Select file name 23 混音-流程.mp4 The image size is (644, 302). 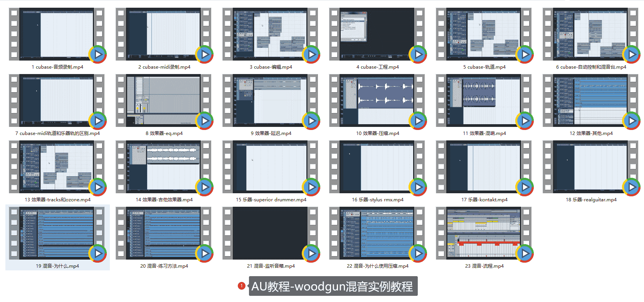484,266
